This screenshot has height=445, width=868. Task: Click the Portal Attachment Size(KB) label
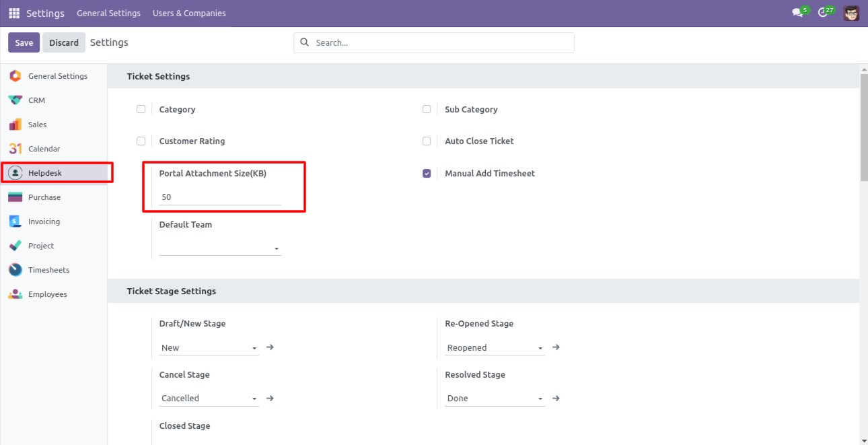coord(213,173)
